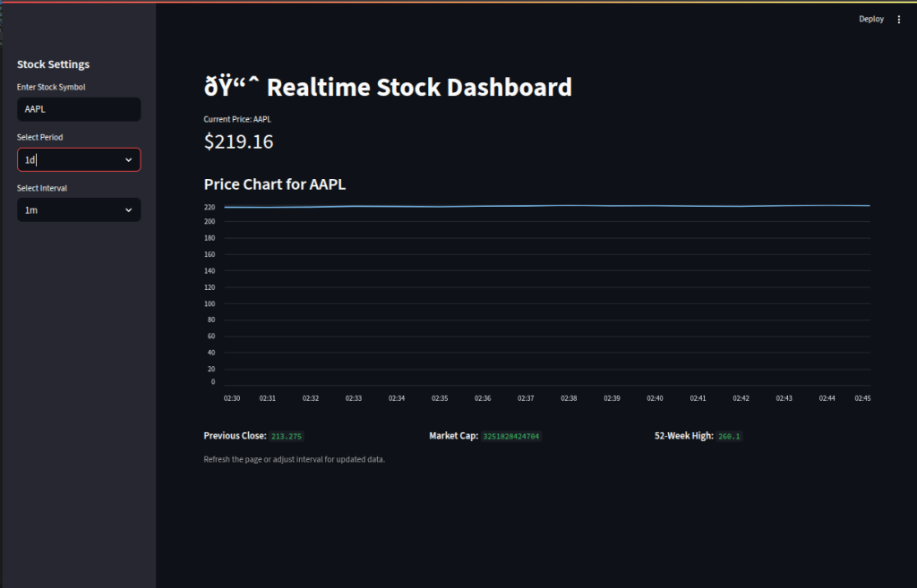Click the Refresh the page hint text
This screenshot has width=917, height=588.
pos(294,459)
